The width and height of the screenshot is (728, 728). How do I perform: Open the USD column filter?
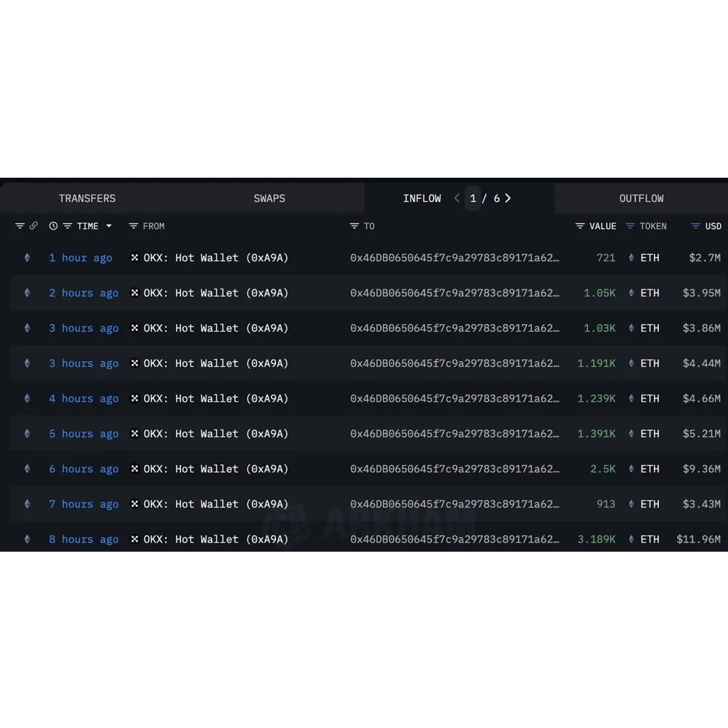[x=695, y=226]
